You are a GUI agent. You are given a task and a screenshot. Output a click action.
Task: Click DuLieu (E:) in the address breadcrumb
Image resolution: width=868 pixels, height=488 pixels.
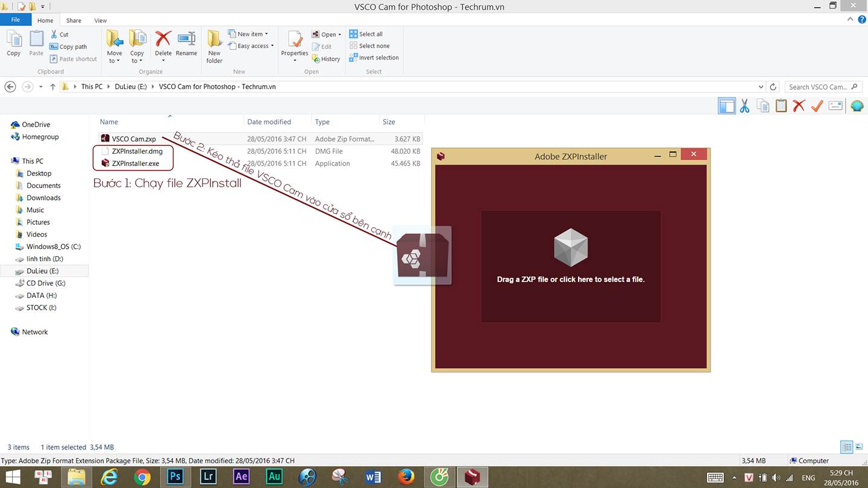coord(131,87)
